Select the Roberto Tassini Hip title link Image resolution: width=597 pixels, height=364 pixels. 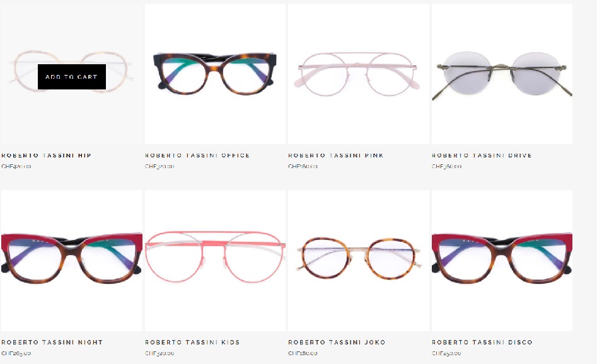(46, 155)
